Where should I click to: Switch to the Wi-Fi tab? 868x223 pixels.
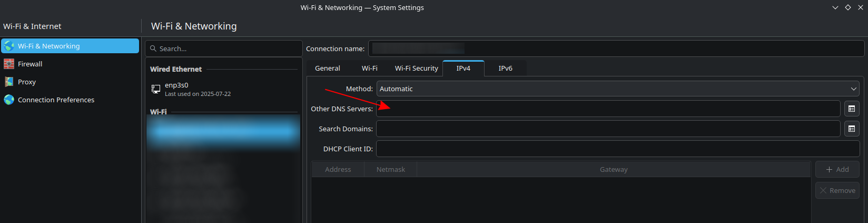click(x=369, y=69)
